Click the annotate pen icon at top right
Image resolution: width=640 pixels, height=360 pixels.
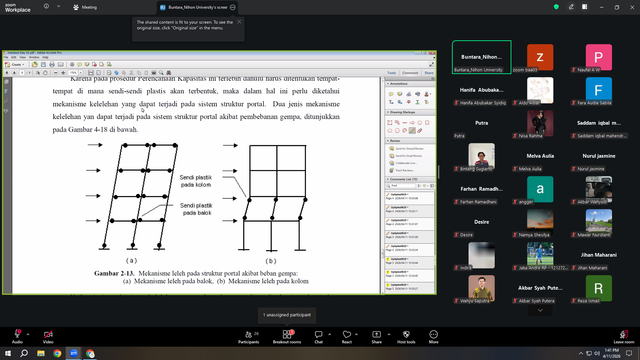pos(571,7)
